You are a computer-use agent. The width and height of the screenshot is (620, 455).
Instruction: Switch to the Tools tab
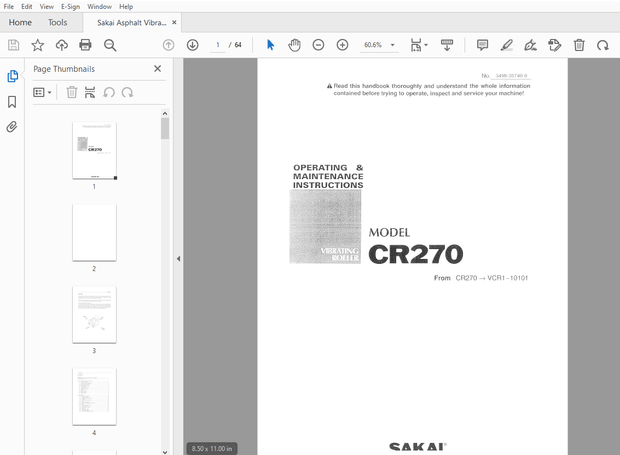click(x=58, y=23)
